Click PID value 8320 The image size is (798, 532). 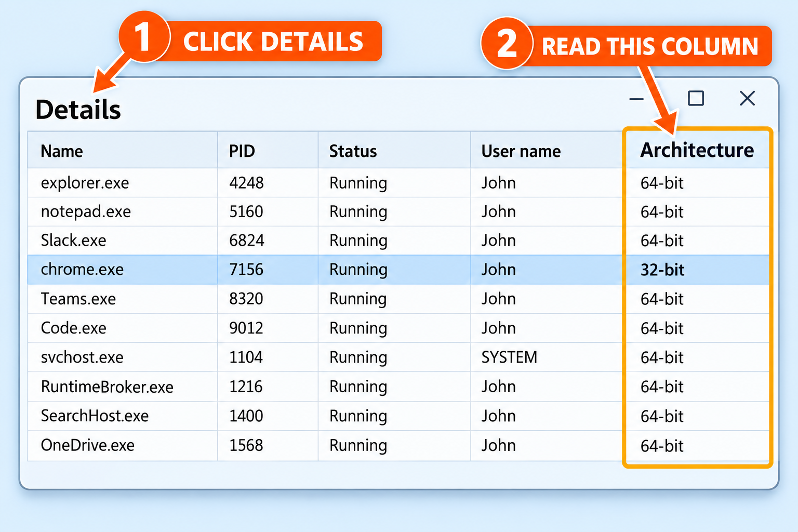click(246, 299)
